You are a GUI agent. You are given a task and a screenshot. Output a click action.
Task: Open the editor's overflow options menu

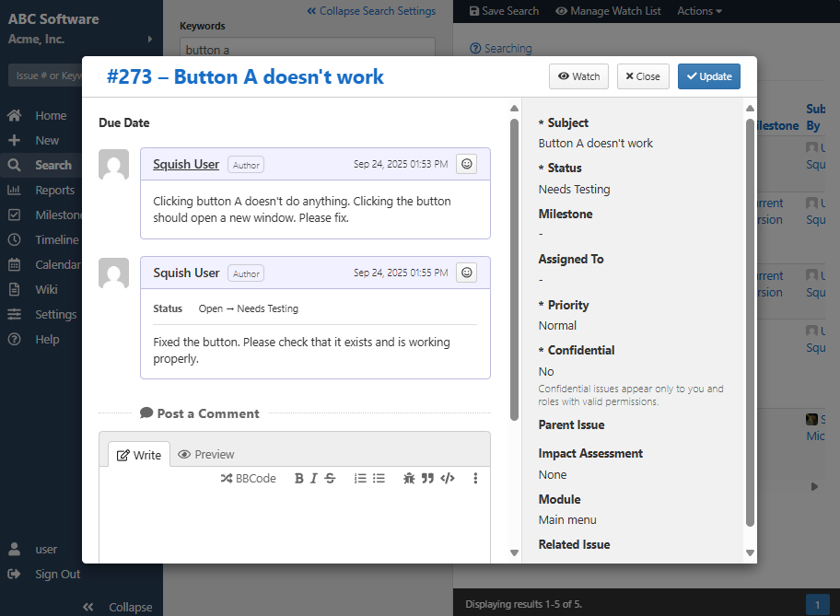click(476, 478)
